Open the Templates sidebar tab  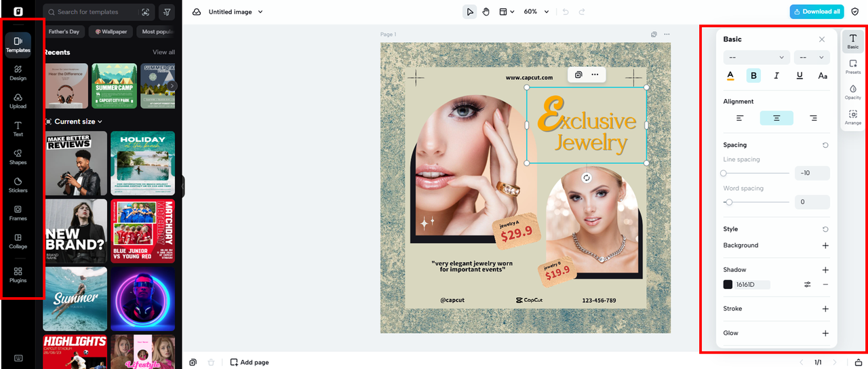(18, 45)
